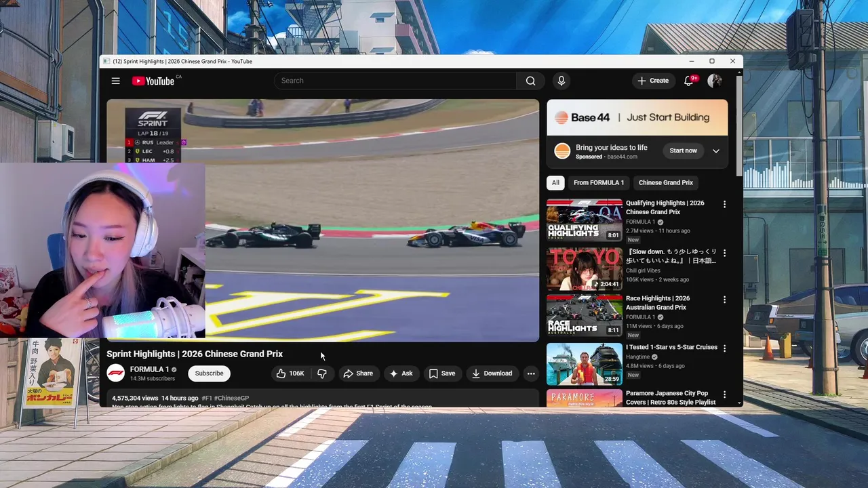Open the notifications bell
Screen dimensions: 868x488
688,81
